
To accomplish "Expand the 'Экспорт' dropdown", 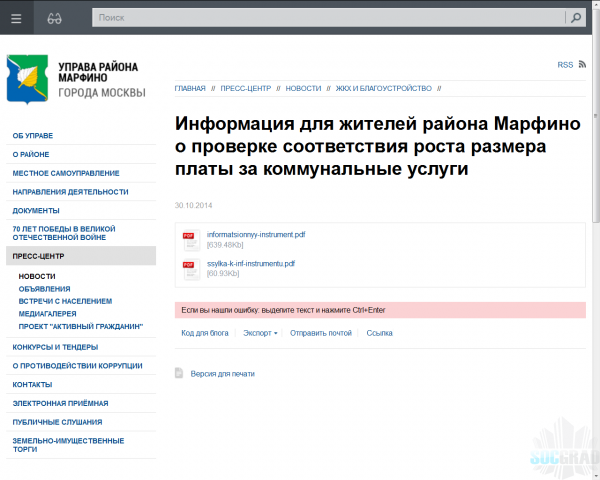I will 260,332.
